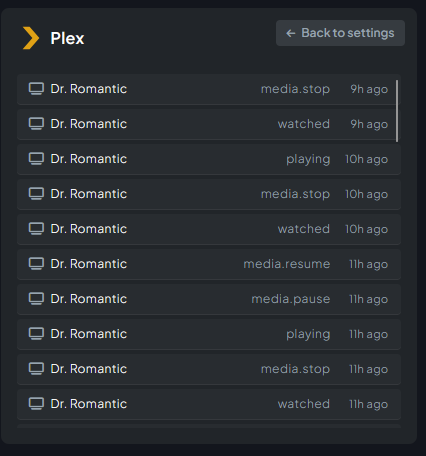Select the Plex heading title
Viewport: 426px width, 456px height.
[67, 38]
